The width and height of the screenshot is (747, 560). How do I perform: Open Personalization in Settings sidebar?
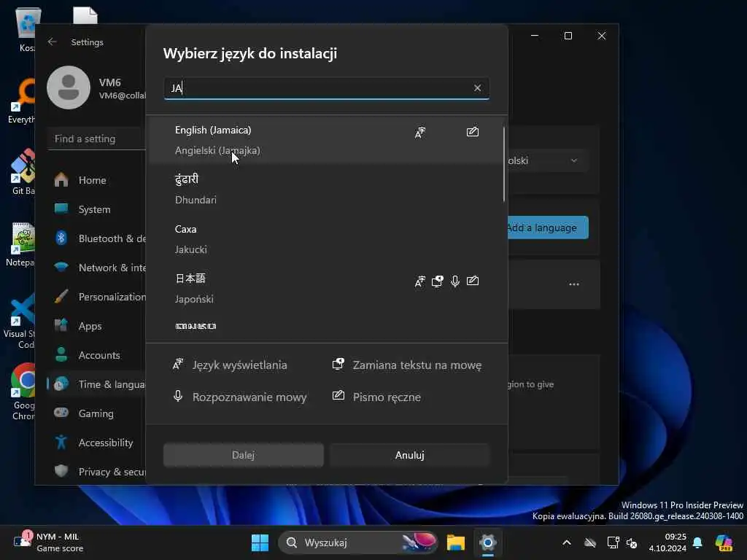tap(98, 297)
